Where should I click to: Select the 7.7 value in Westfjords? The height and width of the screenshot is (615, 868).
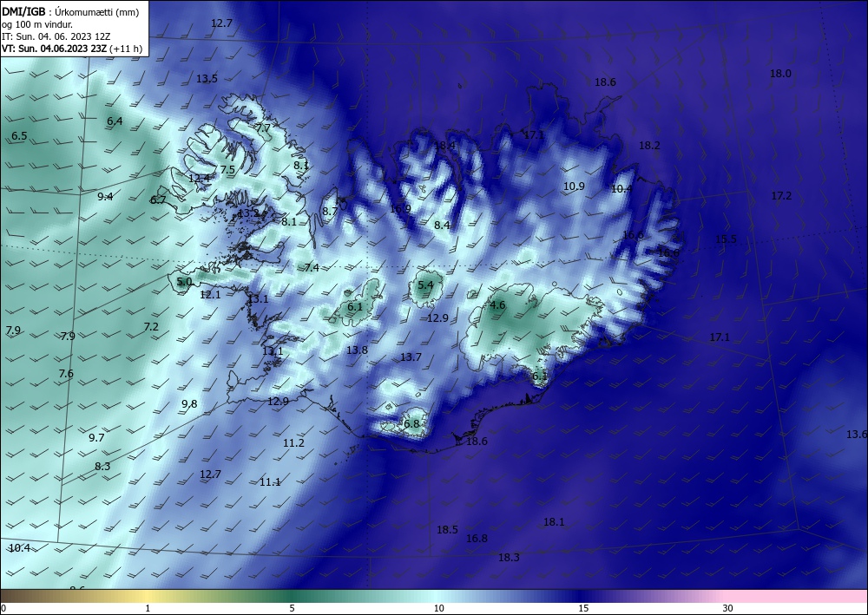[264, 128]
